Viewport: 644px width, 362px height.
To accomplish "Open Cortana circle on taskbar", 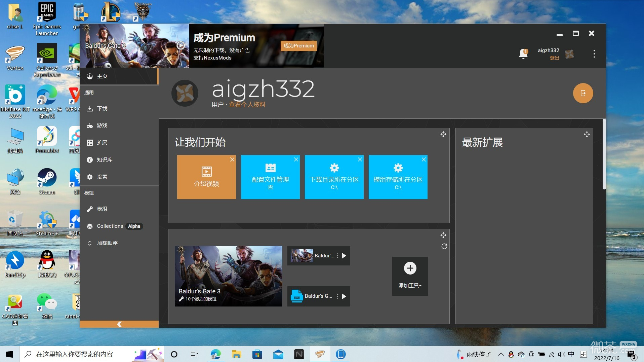I will [x=174, y=354].
